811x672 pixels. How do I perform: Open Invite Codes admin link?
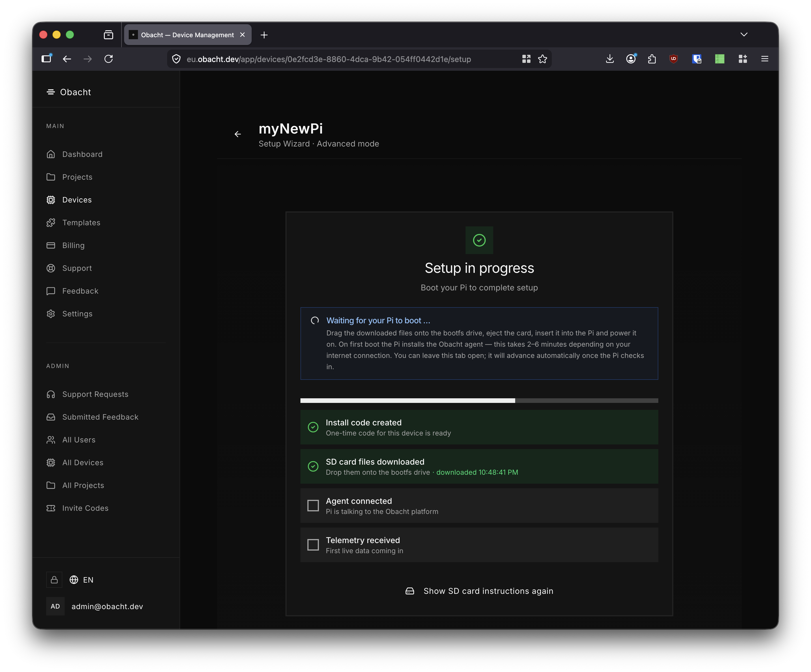click(78, 508)
